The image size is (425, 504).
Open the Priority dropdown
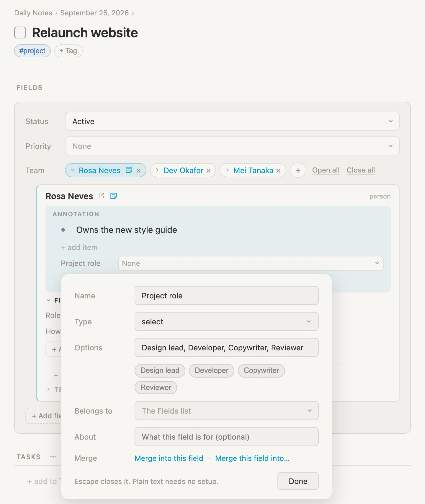232,146
